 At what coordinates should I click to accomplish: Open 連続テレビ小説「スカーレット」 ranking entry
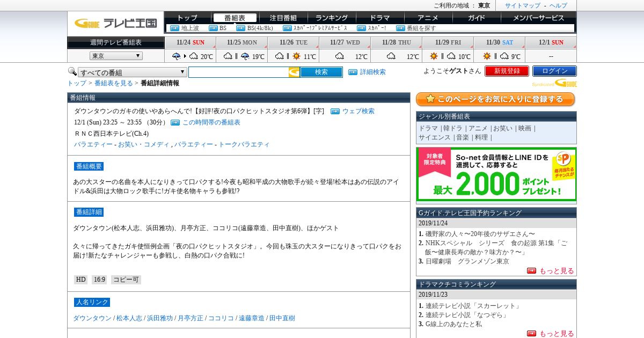click(x=473, y=306)
